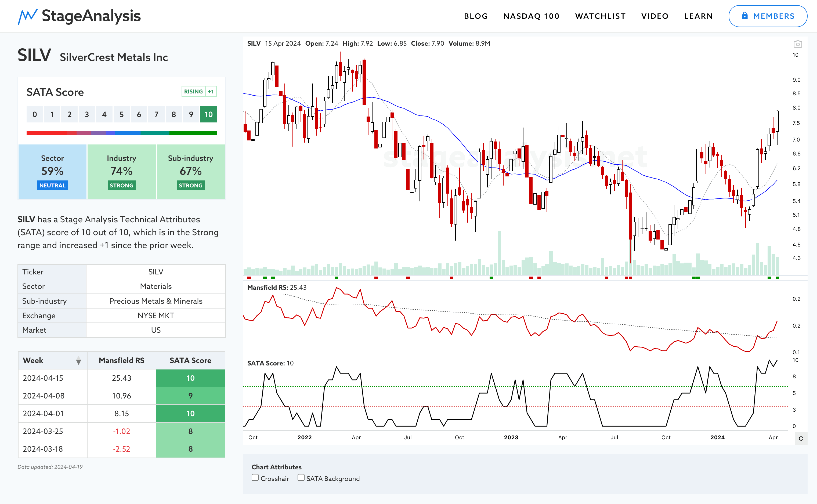Open the WATCHLIST menu item
This screenshot has height=504, width=817.
[600, 16]
